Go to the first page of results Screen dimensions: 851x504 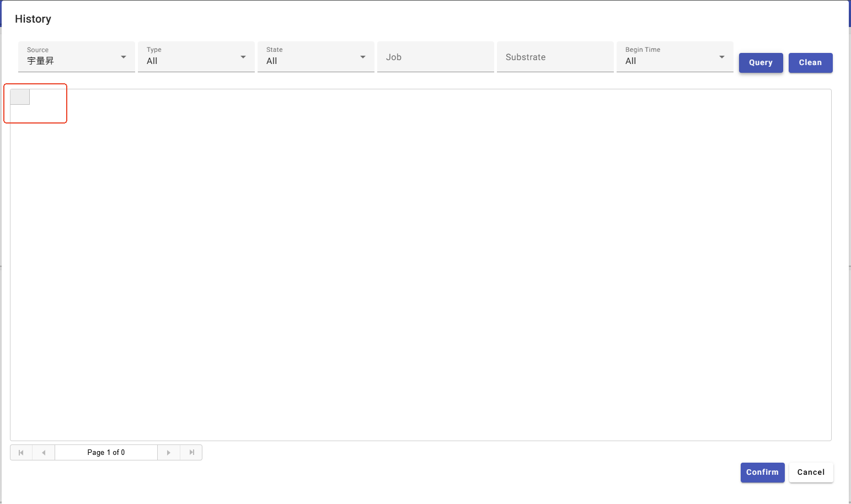click(21, 453)
